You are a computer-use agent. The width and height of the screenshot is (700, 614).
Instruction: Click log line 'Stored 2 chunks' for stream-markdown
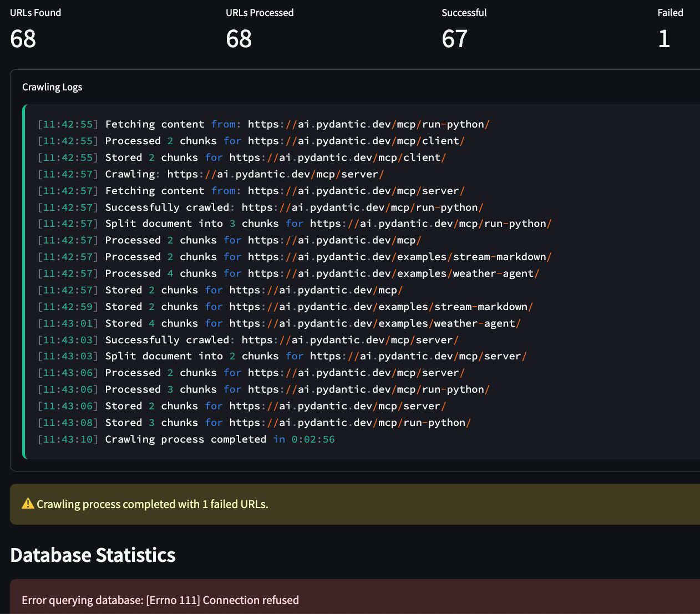pyautogui.click(x=286, y=307)
